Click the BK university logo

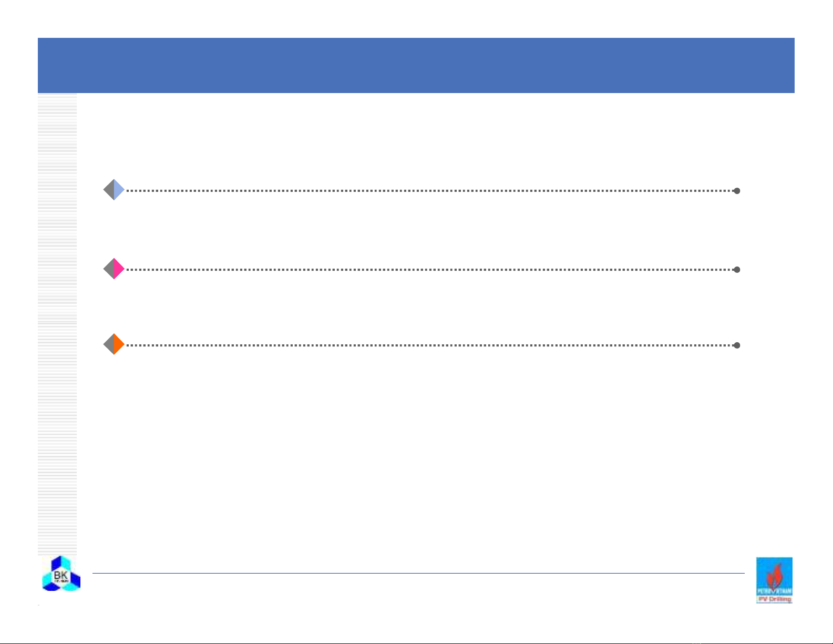point(61,573)
